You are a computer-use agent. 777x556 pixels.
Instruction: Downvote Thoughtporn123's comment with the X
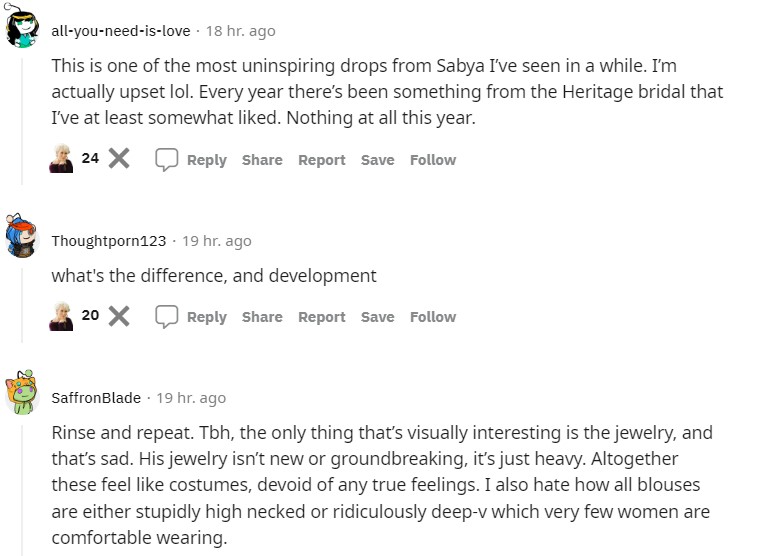click(119, 316)
